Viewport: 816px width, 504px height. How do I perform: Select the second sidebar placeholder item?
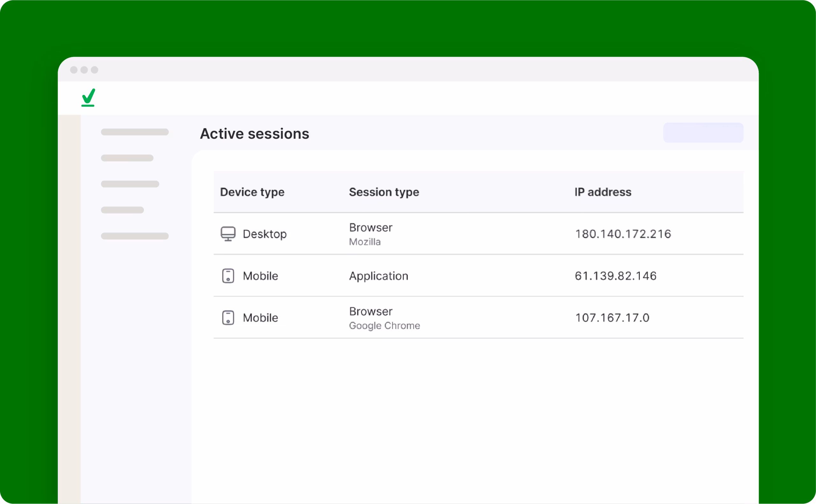(x=127, y=158)
